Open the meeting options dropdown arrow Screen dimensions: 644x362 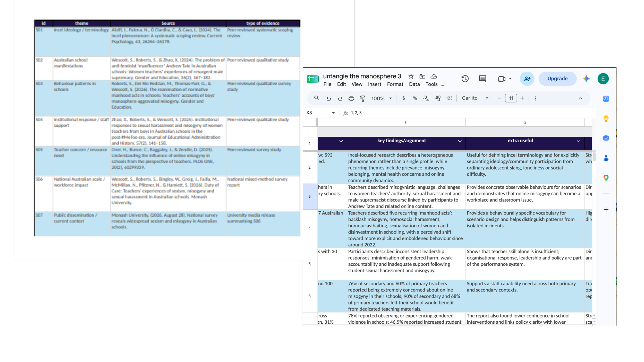510,79
